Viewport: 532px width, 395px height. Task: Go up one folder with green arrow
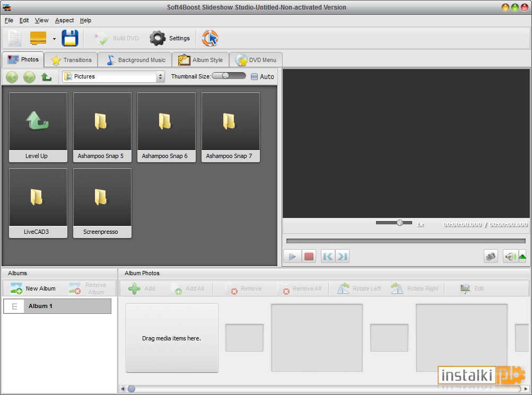tap(46, 77)
